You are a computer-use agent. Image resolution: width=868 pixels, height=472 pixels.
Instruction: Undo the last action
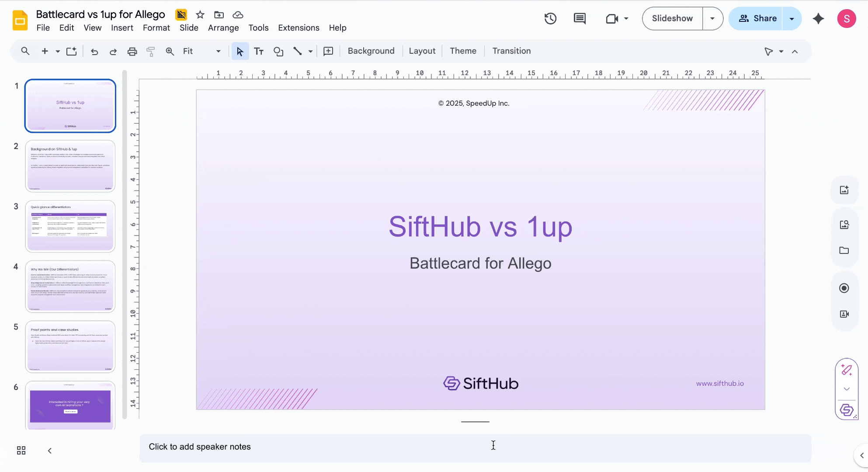click(x=94, y=51)
